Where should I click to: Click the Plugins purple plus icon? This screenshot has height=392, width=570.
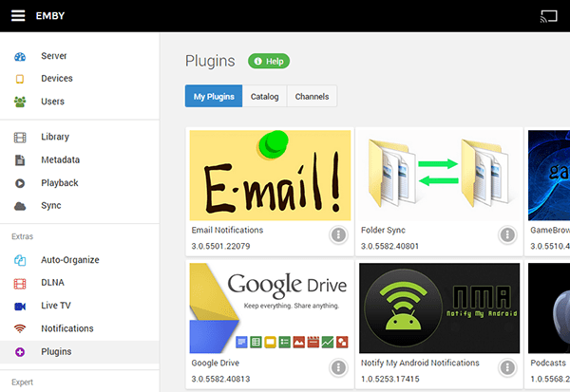pos(20,352)
